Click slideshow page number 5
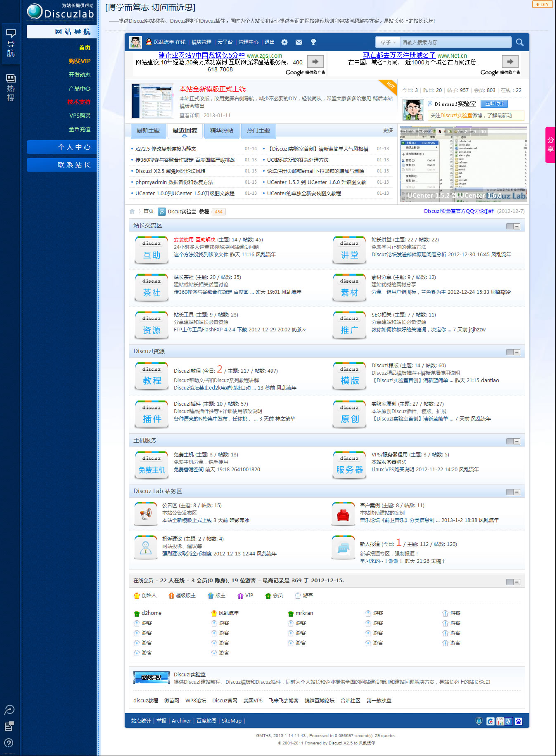This screenshot has height=756, width=557. (x=439, y=132)
